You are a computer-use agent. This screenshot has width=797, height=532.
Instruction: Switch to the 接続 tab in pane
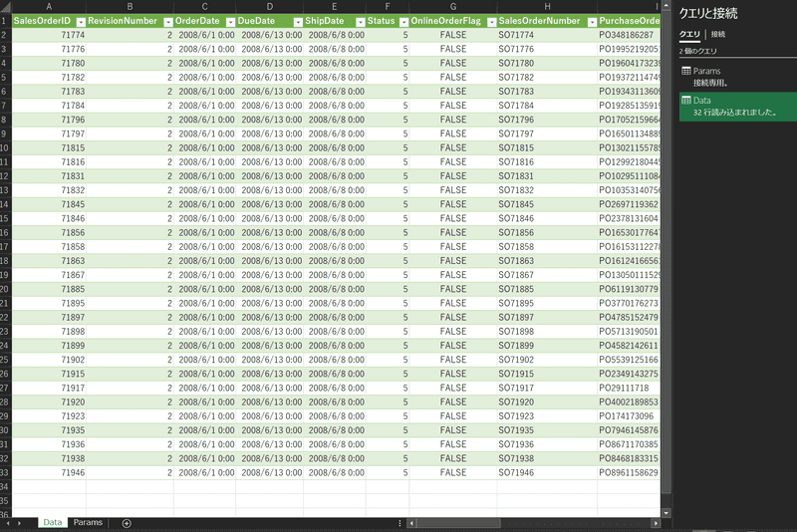click(x=717, y=34)
